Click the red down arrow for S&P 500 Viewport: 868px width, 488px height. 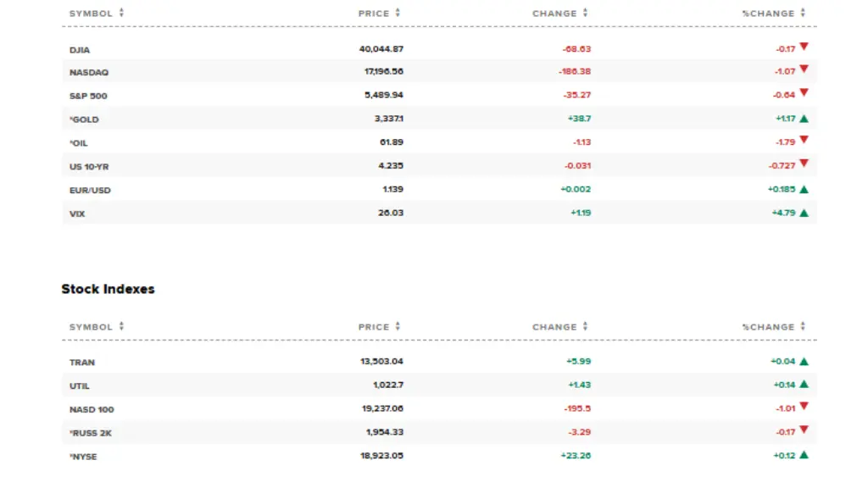[804, 93]
